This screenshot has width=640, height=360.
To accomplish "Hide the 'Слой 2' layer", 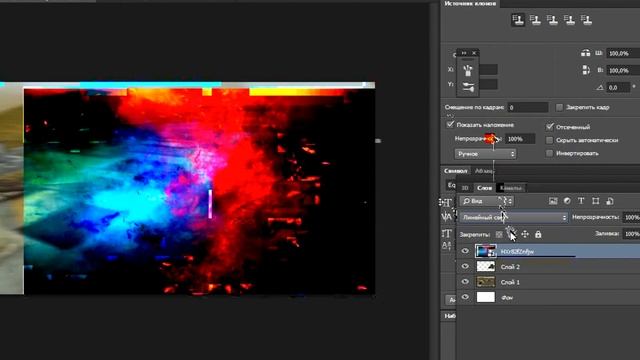I will tap(465, 267).
